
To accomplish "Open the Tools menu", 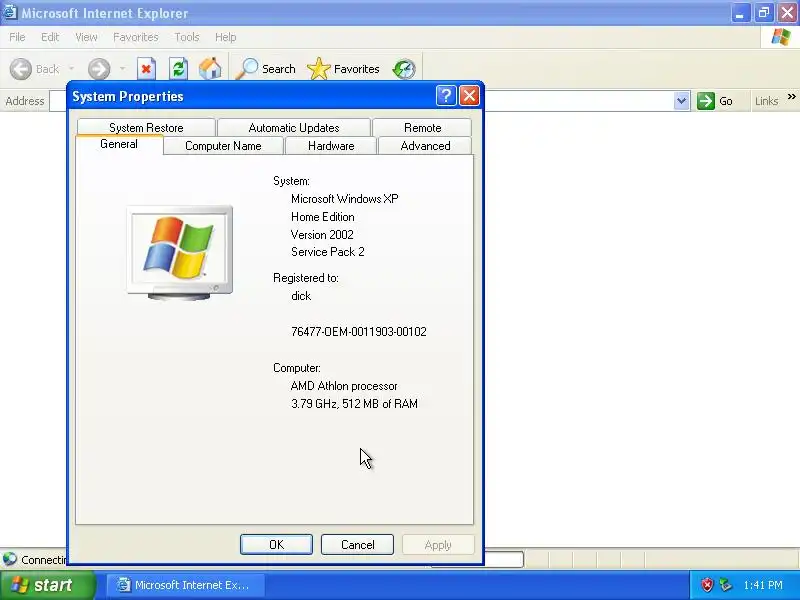I will point(187,37).
